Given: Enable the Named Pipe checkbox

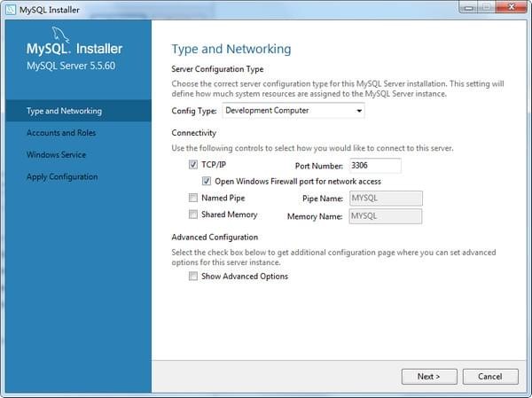Looking at the screenshot, I should [193, 199].
